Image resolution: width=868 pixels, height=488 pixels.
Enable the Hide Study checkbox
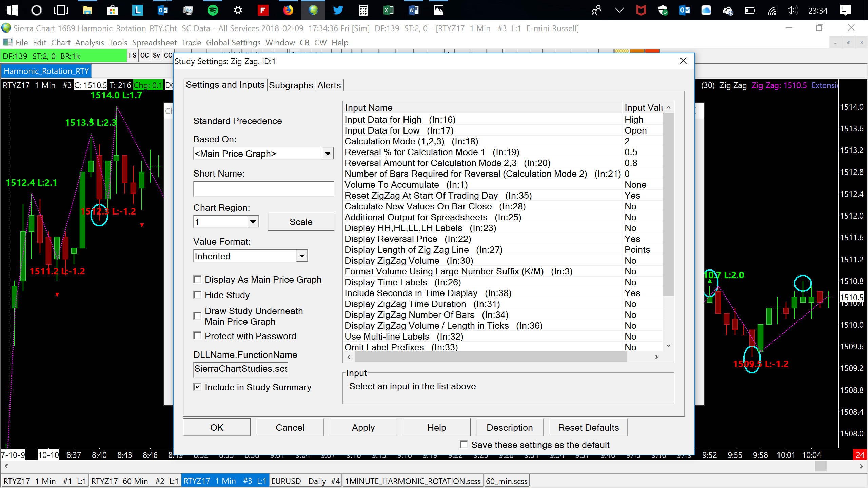point(197,295)
